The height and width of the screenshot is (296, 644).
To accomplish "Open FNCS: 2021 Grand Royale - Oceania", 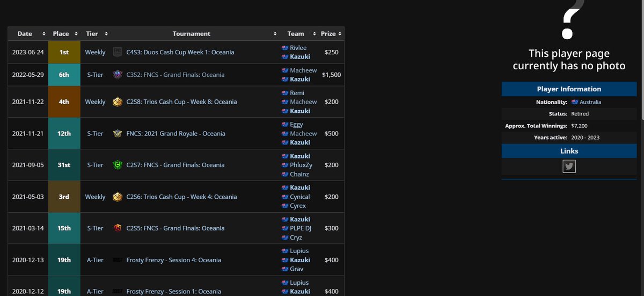I will (x=175, y=133).
